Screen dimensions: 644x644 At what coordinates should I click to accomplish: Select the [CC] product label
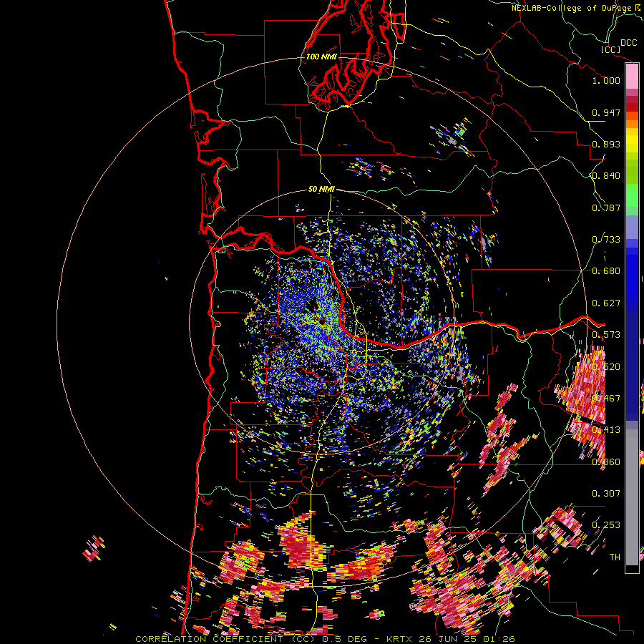pos(610,49)
